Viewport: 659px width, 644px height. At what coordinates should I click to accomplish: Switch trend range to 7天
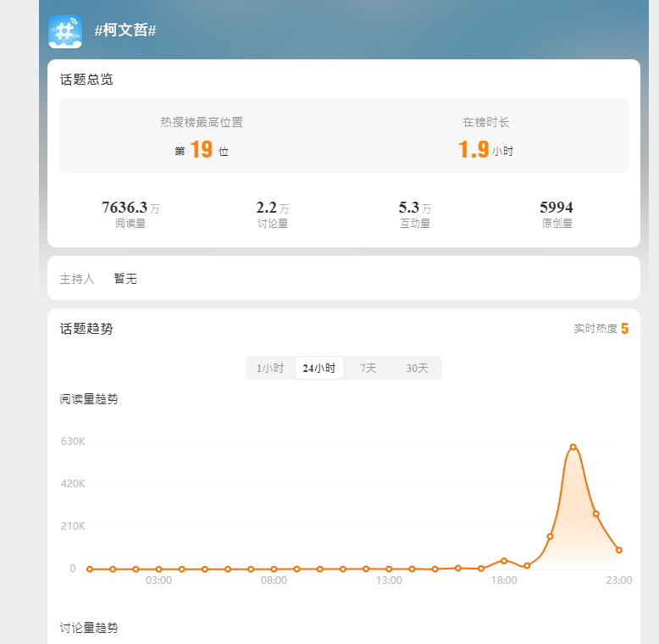pos(368,369)
